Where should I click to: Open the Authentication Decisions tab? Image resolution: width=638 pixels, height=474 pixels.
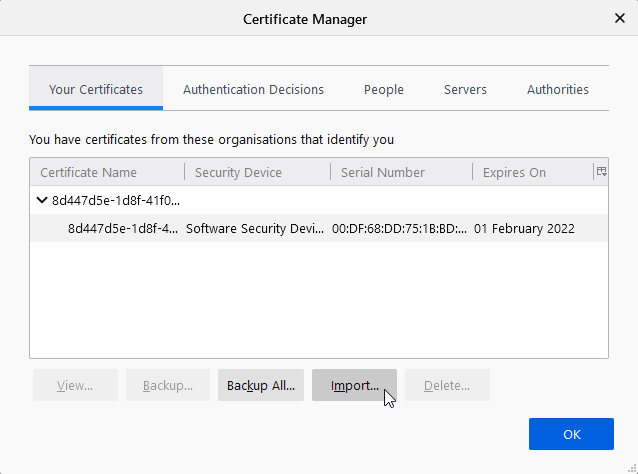(x=253, y=89)
